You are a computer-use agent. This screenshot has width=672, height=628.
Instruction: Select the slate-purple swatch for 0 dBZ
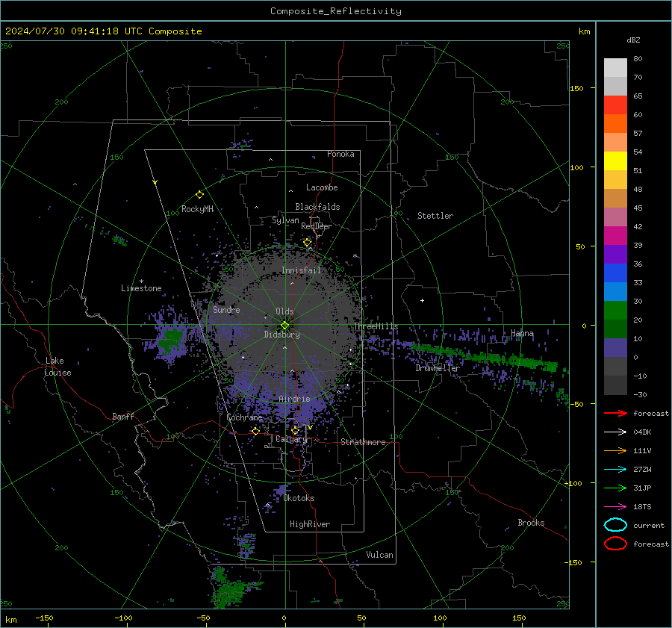point(615,347)
